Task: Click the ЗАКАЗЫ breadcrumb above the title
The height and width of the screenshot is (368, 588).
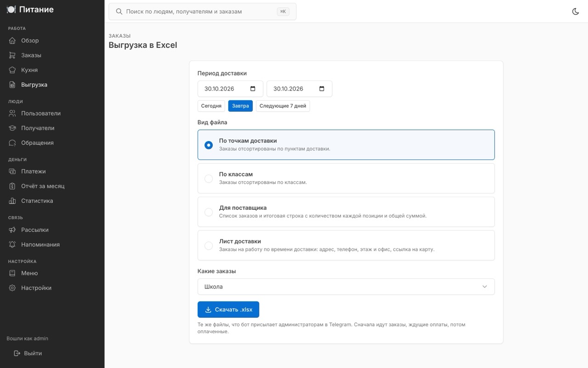Action: (x=119, y=36)
